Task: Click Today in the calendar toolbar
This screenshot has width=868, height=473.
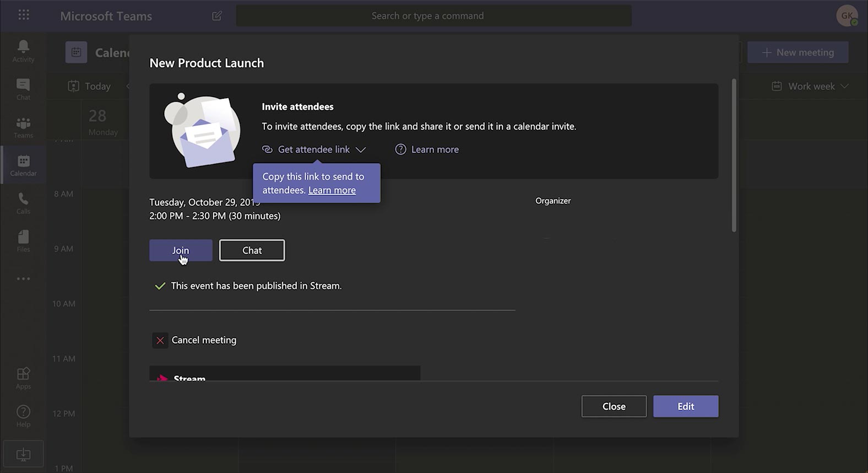Action: (89, 86)
